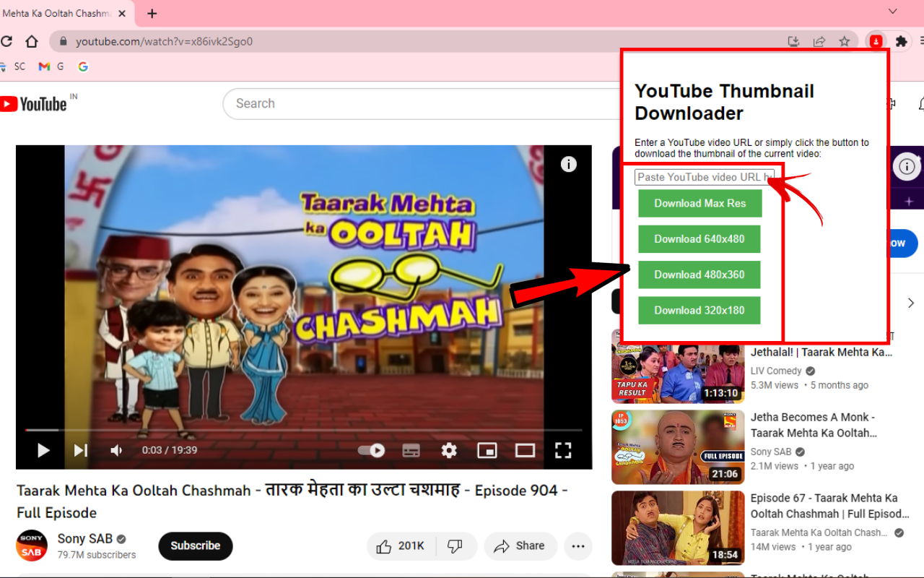Reload the page
Screen dimensions: 924x578
(6, 41)
